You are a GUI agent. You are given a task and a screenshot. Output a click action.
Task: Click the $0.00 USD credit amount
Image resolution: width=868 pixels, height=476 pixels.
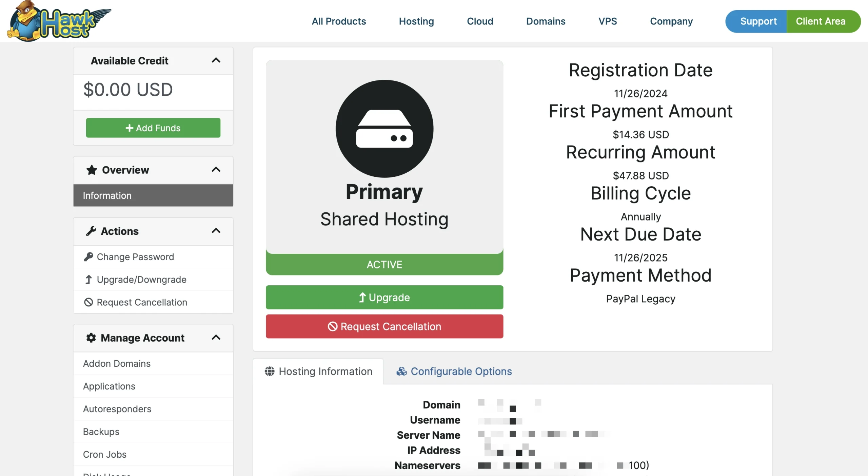pyautogui.click(x=128, y=90)
